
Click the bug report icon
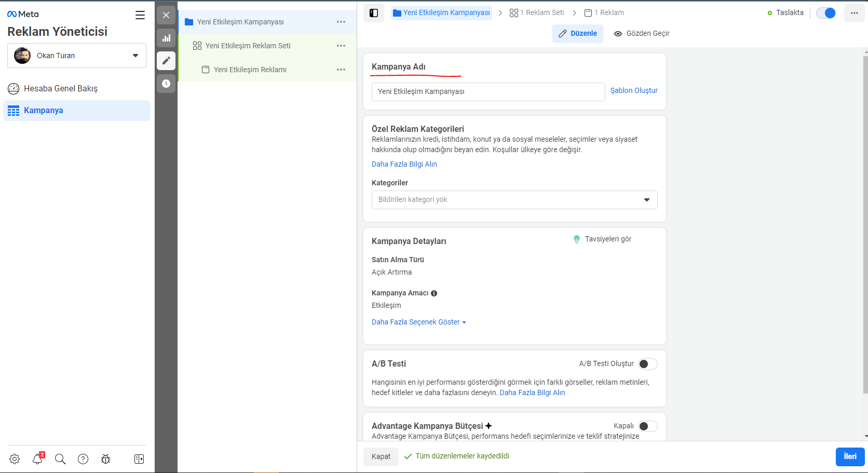106,459
